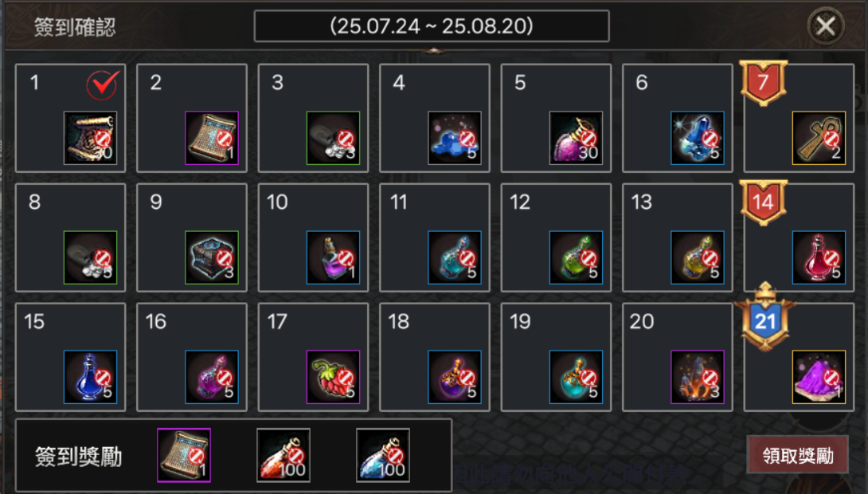Click the day 17 red berry fruit icon
868x494 pixels.
coord(333,377)
